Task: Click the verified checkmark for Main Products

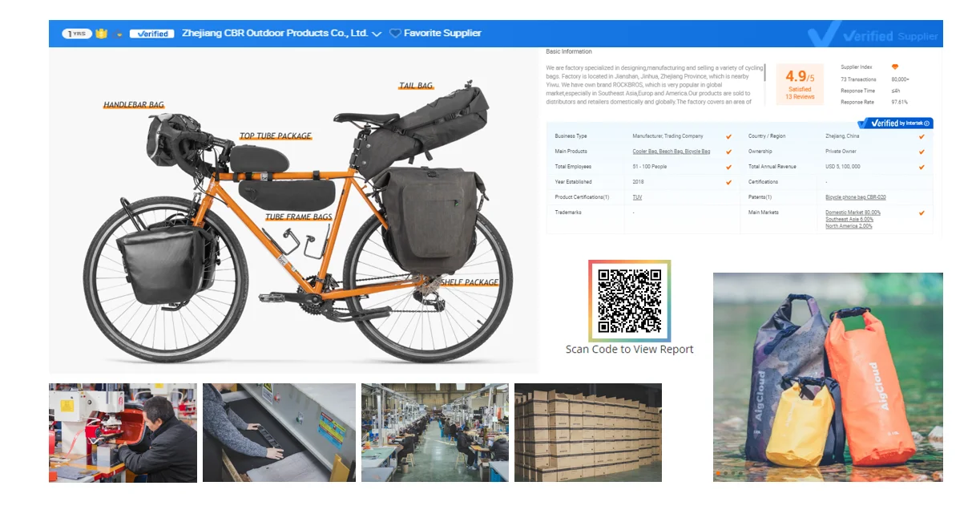Action: 728,152
